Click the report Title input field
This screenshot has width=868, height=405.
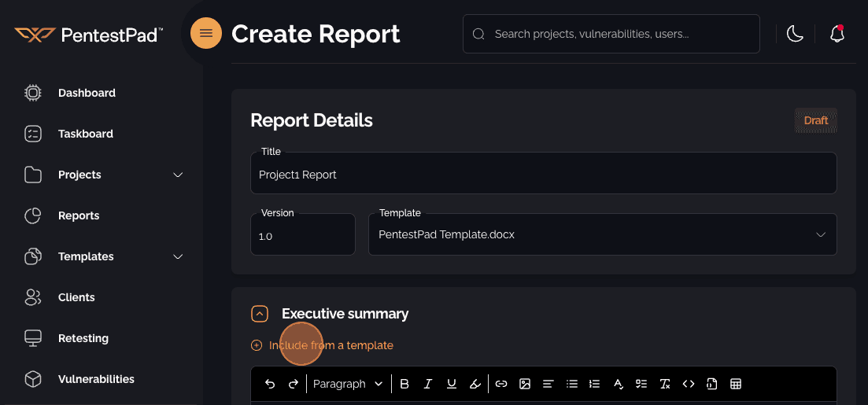tap(544, 173)
